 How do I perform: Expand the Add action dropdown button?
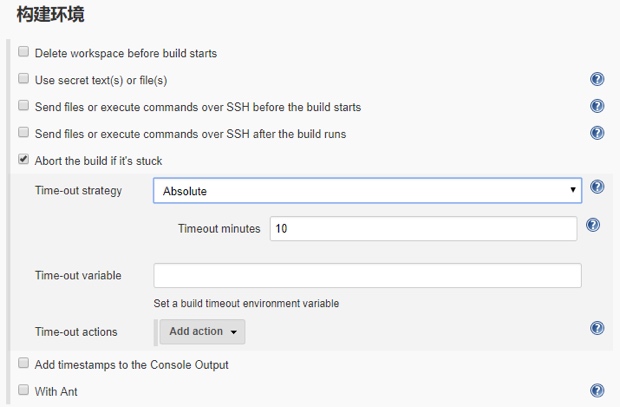pyautogui.click(x=203, y=332)
